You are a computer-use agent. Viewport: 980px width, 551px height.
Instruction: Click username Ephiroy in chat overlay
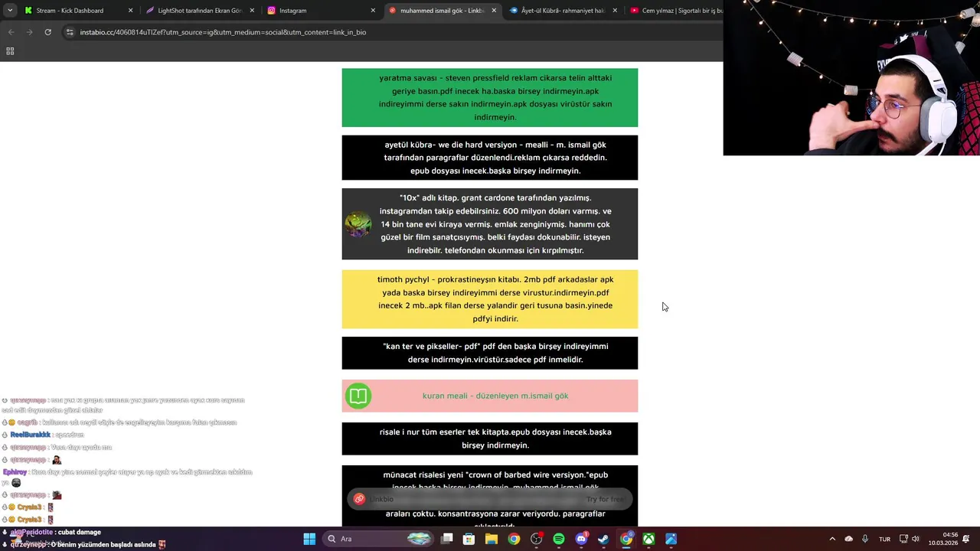pos(15,472)
